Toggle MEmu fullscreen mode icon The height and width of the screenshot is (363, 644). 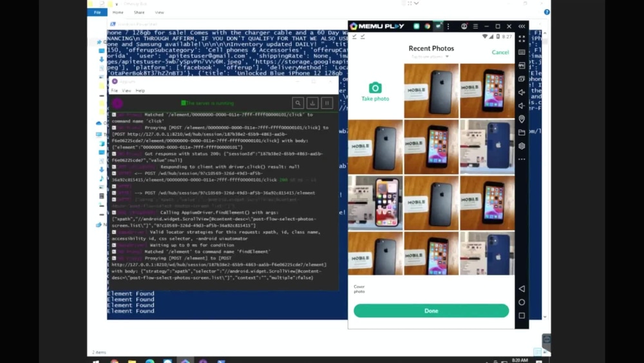pyautogui.click(x=522, y=39)
